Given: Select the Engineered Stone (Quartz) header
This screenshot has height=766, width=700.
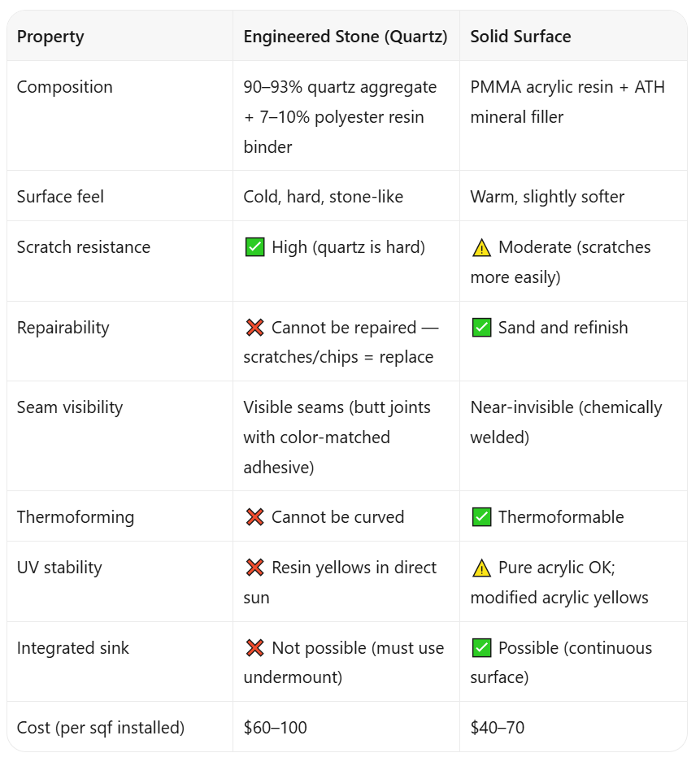Looking at the screenshot, I should (x=346, y=37).
